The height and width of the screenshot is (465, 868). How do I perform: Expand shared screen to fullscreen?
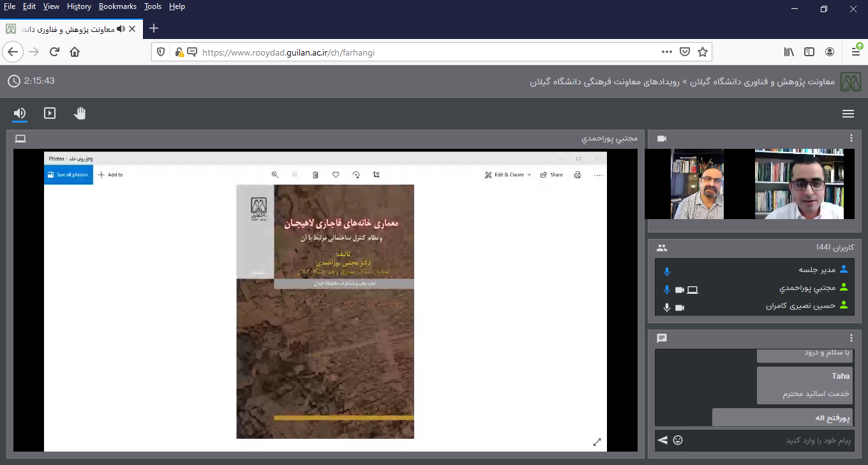click(597, 442)
